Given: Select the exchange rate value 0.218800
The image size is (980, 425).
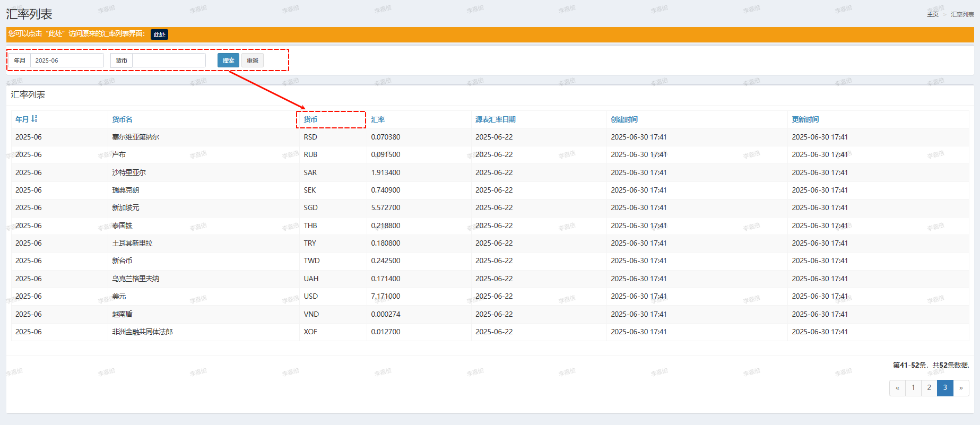Looking at the screenshot, I should point(386,225).
